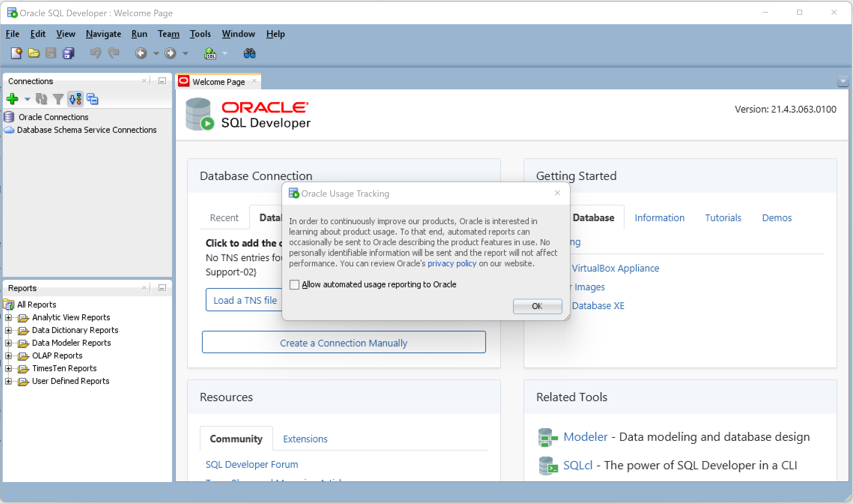853x504 pixels.
Task: Open the Modeler link
Action: [585, 437]
